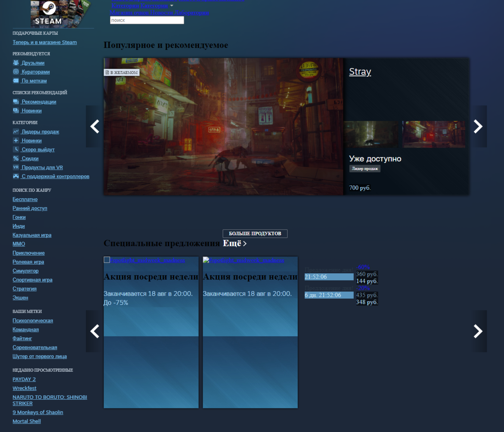This screenshot has width=504, height=432.
Task: Open recently viewed PAYDAY 2
Action: pos(24,379)
